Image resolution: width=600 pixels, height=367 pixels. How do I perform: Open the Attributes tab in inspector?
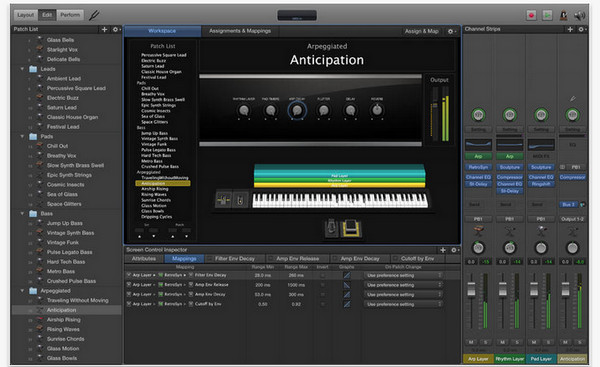tap(144, 259)
